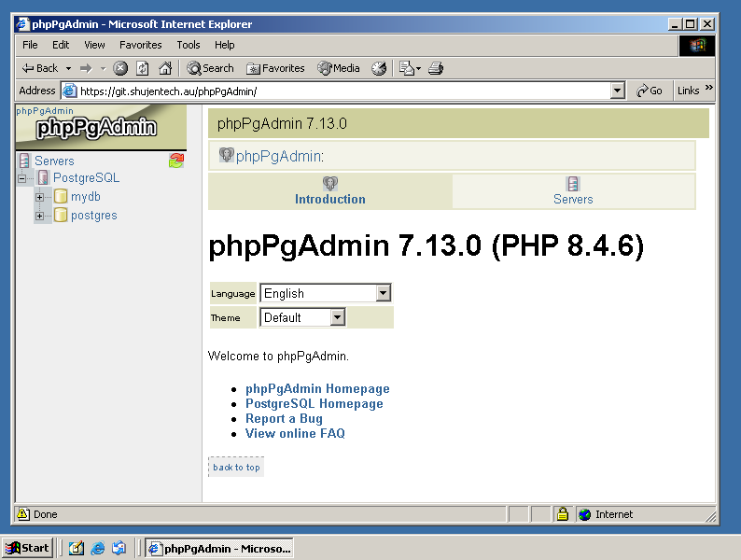Click the tree refresh icon
Screen dimensions: 741x560
tap(176, 161)
